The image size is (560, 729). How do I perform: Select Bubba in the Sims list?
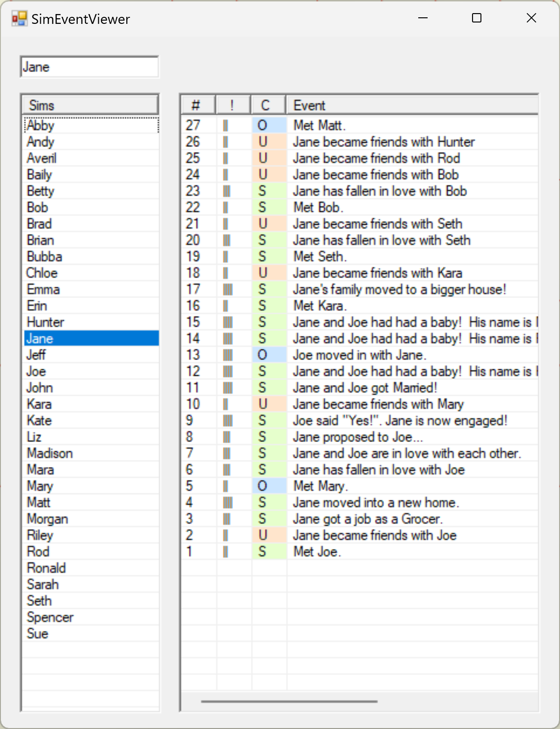point(91,256)
